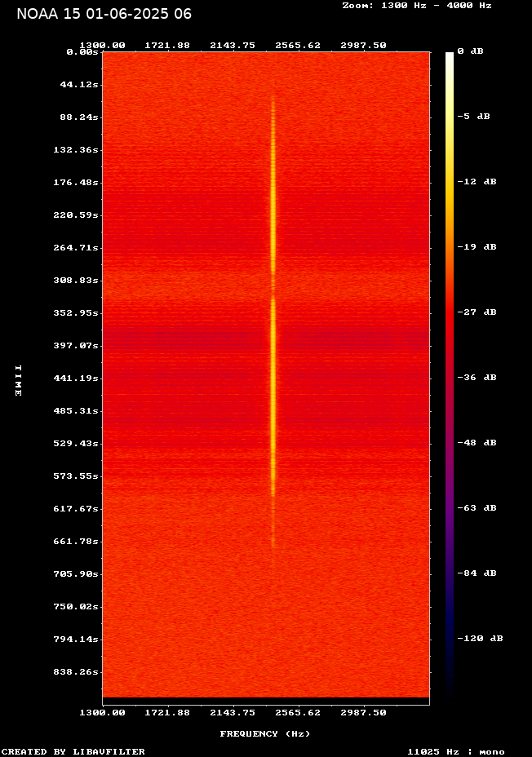Click the '264.71s' time axis label
The width and height of the screenshot is (532, 757).
[x=76, y=248]
